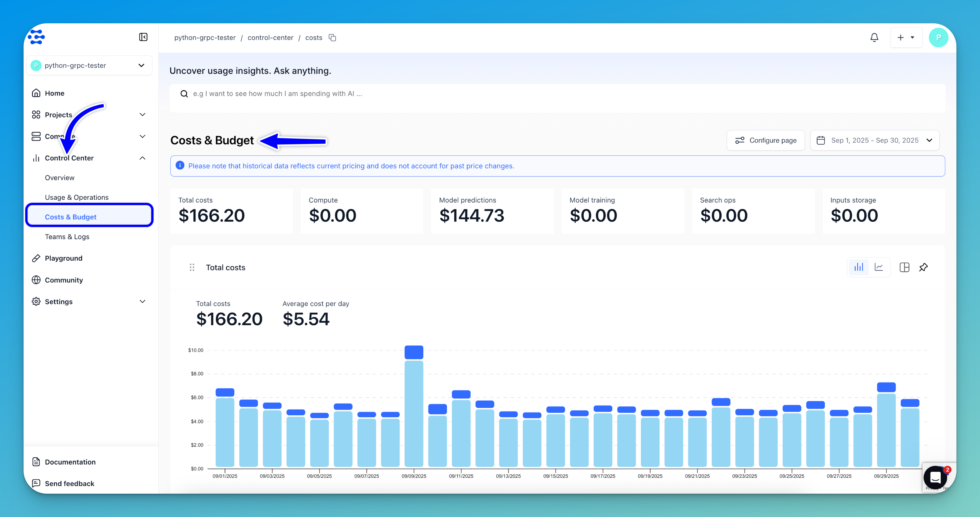Switch chart to bar view

(x=859, y=267)
